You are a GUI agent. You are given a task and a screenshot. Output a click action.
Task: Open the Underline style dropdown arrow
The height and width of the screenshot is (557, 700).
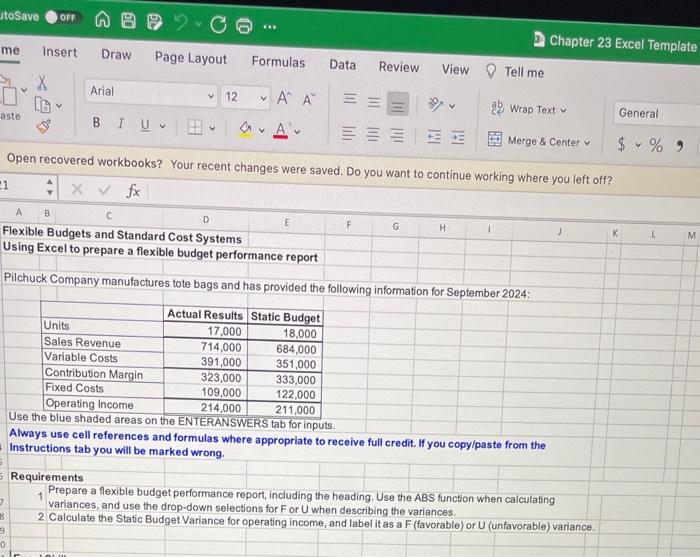[x=162, y=126]
